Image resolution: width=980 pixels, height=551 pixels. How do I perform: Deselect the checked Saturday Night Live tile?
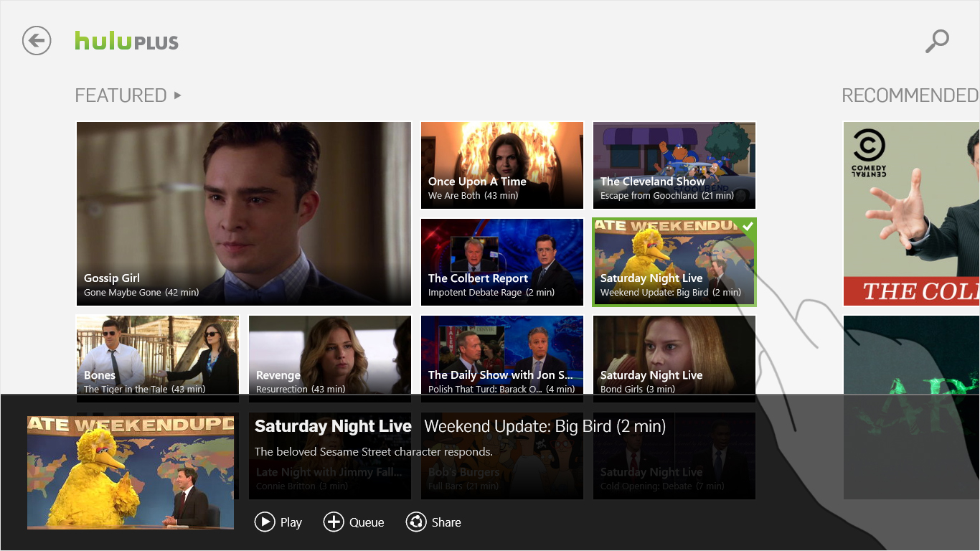click(x=674, y=262)
